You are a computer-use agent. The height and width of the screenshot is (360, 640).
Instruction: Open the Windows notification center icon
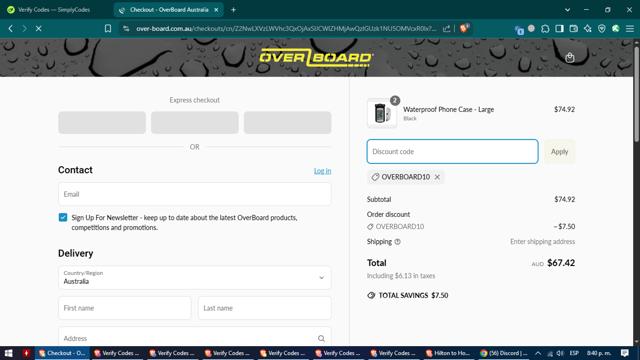coord(625,353)
